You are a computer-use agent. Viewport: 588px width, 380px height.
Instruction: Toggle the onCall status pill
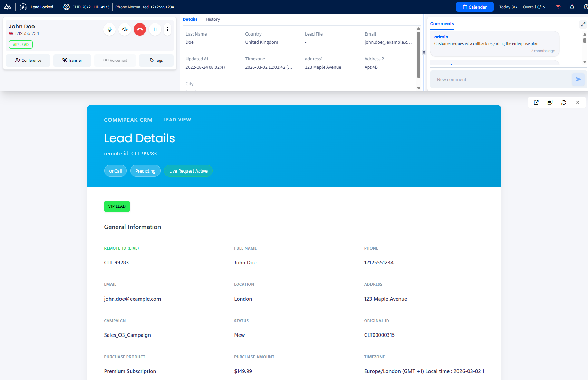(x=115, y=170)
